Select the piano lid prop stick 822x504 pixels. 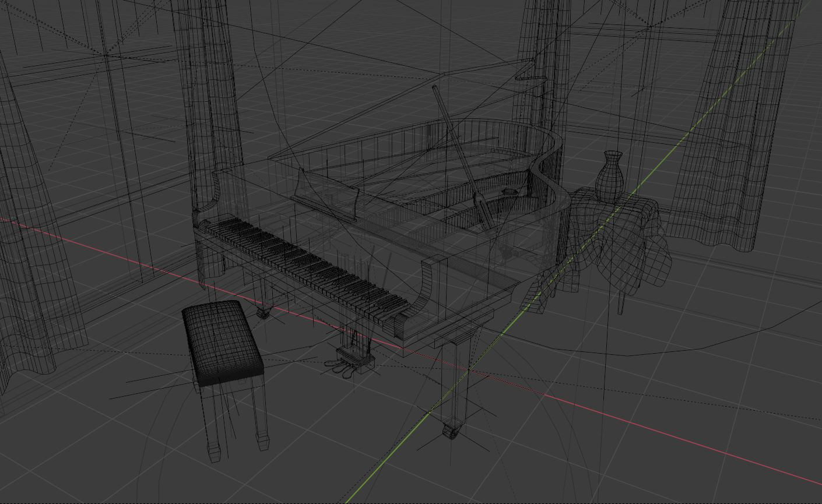[x=463, y=157]
